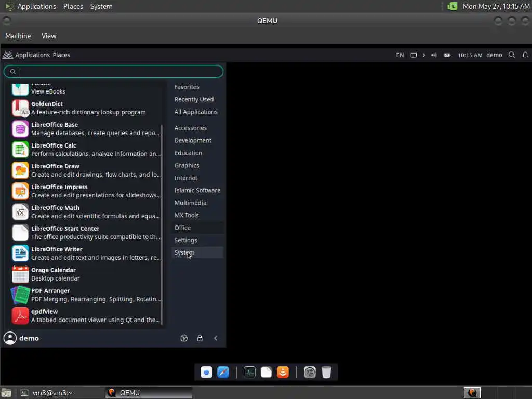Screen dimensions: 532x399
Task: Click the application list scrollbar
Action: click(162, 224)
